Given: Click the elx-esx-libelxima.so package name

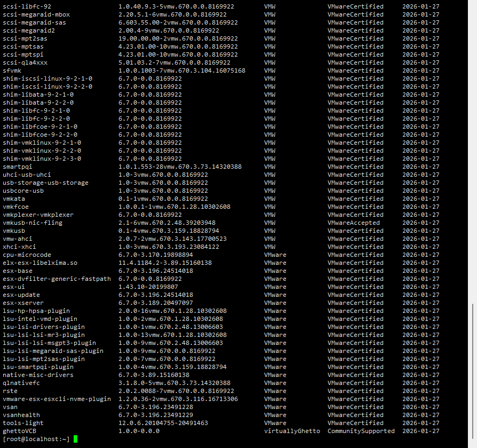Looking at the screenshot, I should click(x=40, y=263).
